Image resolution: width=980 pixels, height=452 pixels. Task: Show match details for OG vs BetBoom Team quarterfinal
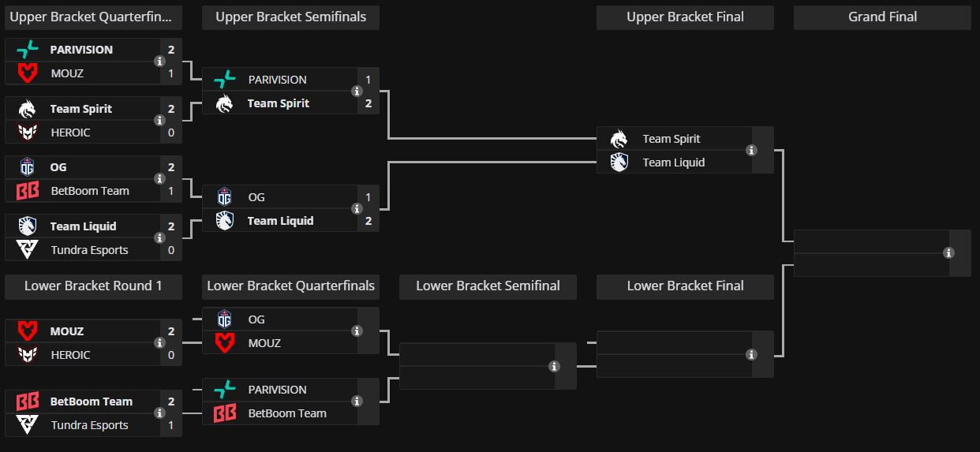[159, 179]
